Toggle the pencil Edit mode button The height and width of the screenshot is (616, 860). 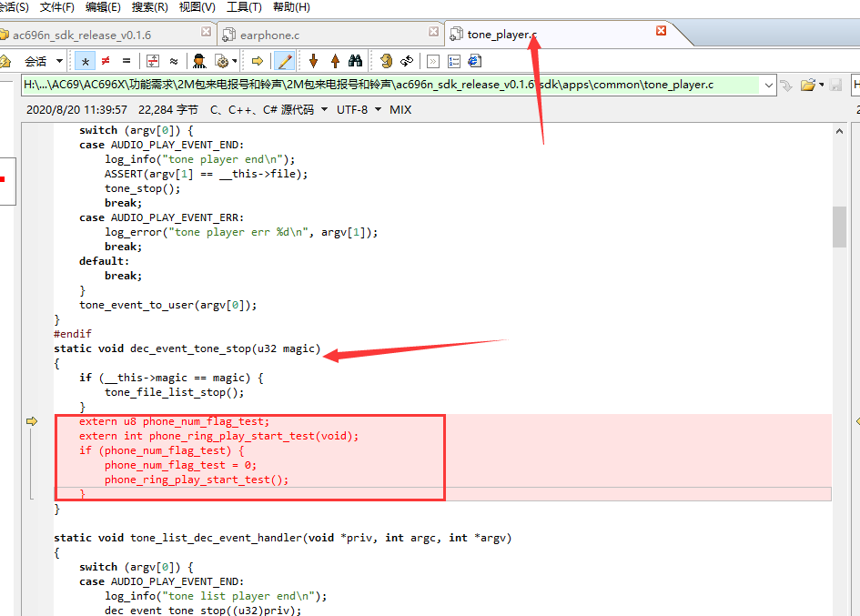point(284,61)
